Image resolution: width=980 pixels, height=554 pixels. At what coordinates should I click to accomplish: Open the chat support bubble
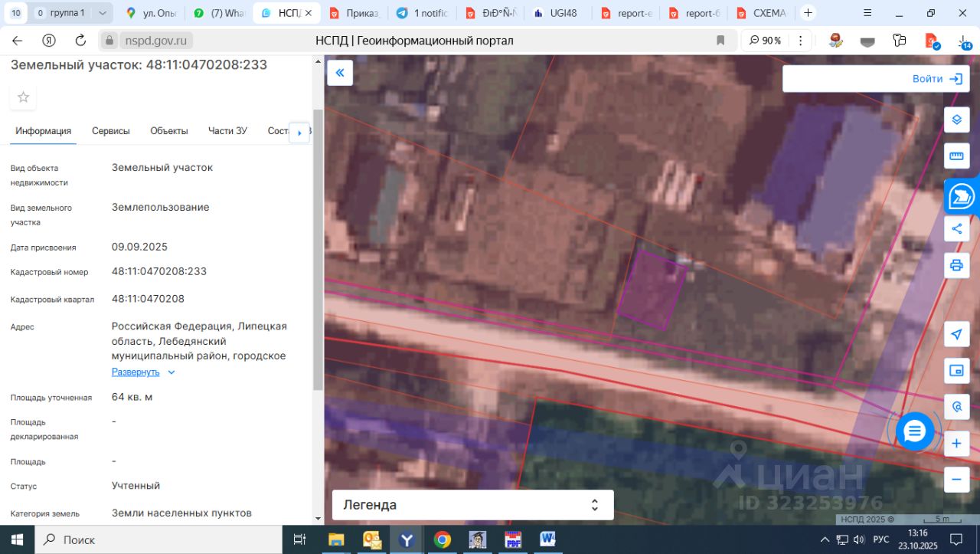click(x=915, y=431)
